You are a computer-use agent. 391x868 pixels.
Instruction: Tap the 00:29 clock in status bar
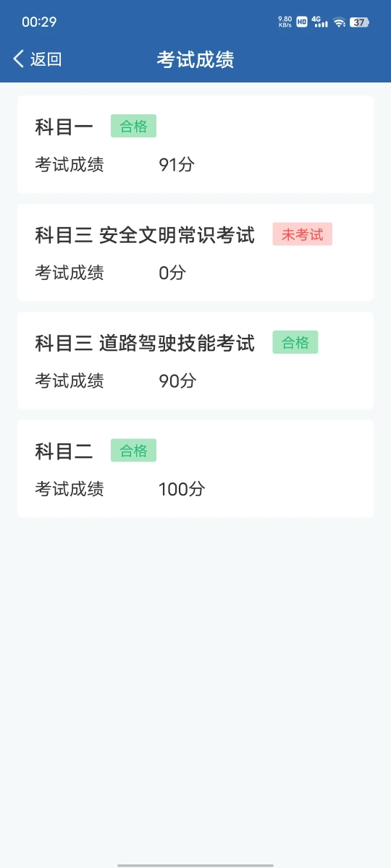click(x=39, y=22)
